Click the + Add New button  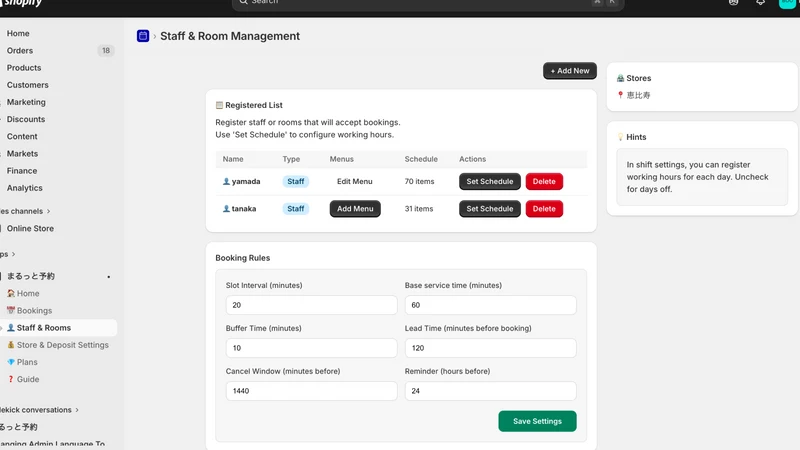[570, 71]
